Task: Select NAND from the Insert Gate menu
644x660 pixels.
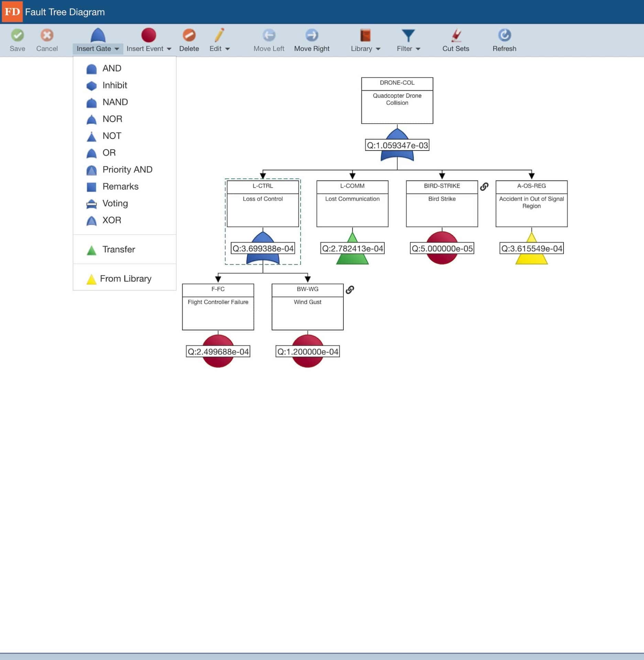Action: point(115,102)
